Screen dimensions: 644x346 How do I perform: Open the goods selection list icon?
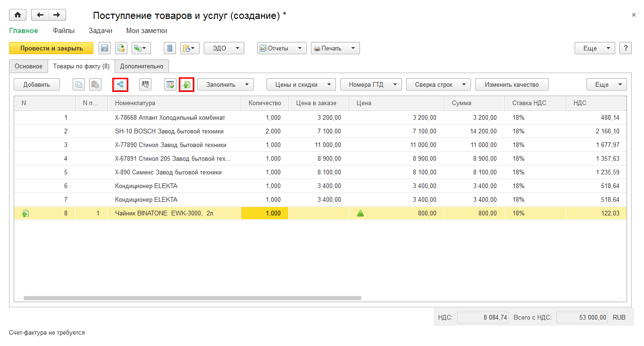170,85
